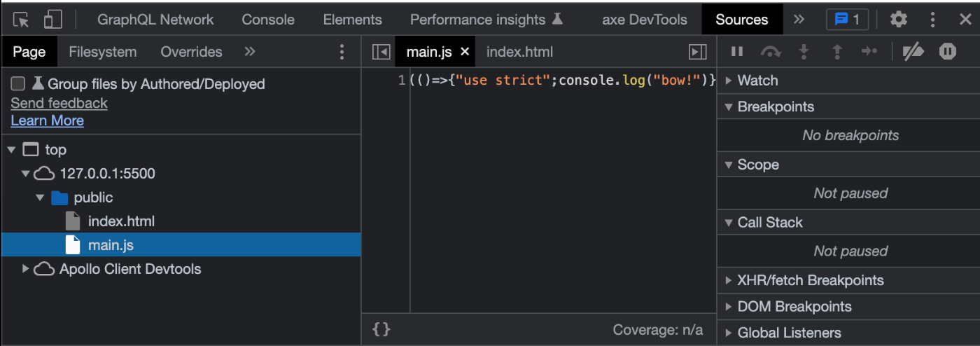Collapse the public folder
This screenshot has height=346, width=980.
coord(40,198)
